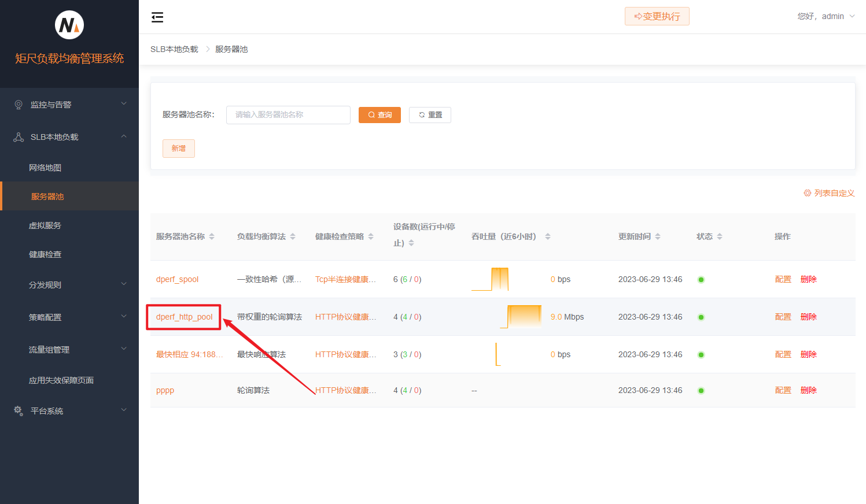Open the Virtual Services menu item
This screenshot has width=866, height=504.
[45, 225]
